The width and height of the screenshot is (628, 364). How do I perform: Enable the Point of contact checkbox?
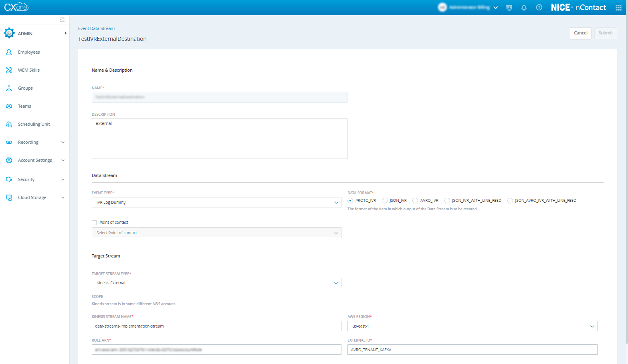(94, 223)
